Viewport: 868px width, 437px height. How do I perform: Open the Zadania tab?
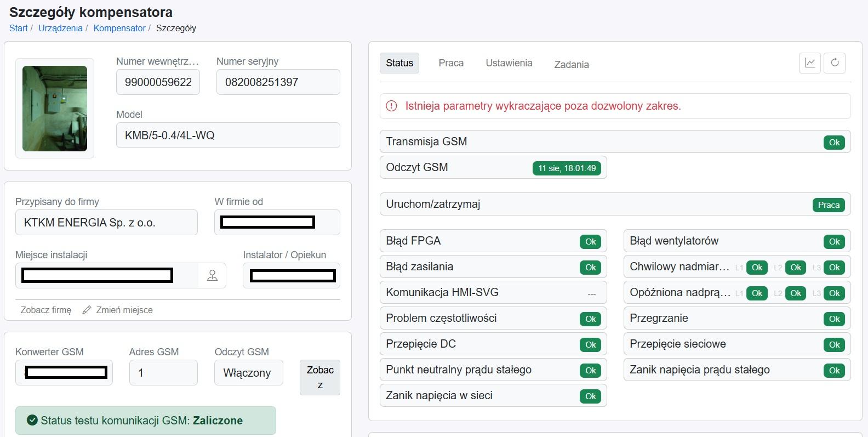tap(572, 65)
